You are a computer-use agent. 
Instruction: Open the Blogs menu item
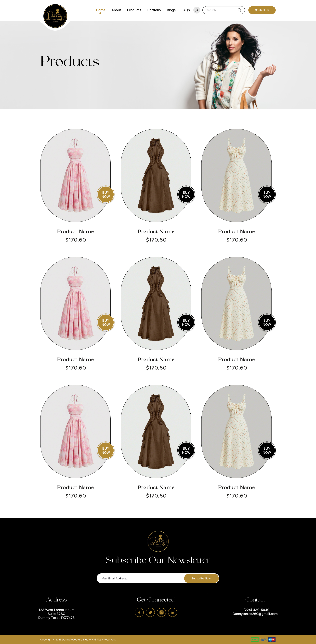click(171, 10)
